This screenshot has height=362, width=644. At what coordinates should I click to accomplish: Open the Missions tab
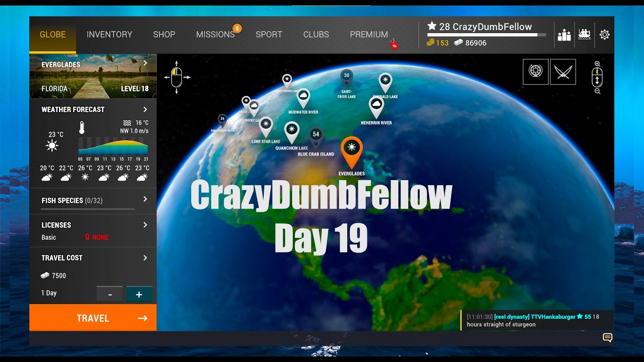215,35
